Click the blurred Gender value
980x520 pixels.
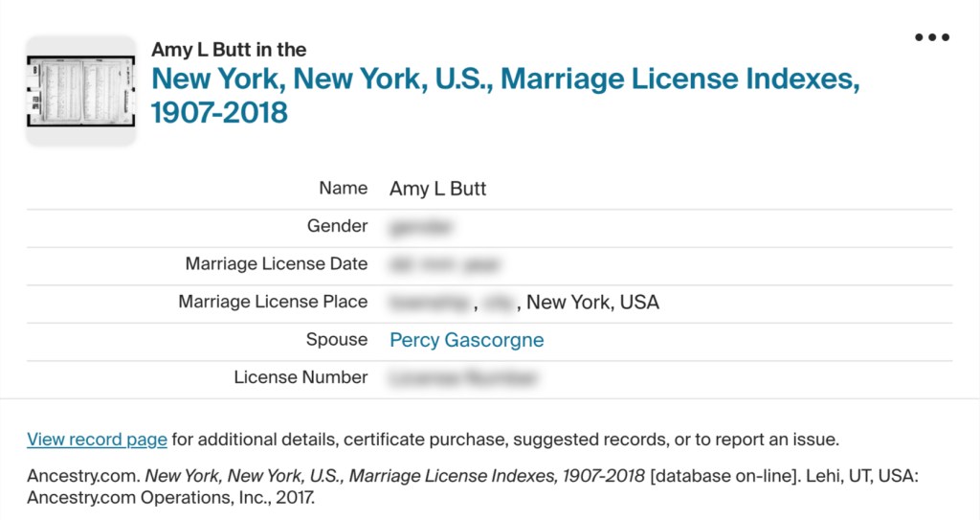[420, 227]
